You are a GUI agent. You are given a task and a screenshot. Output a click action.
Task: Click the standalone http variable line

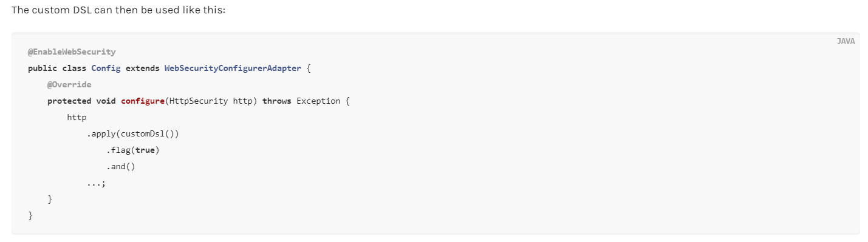coord(77,118)
